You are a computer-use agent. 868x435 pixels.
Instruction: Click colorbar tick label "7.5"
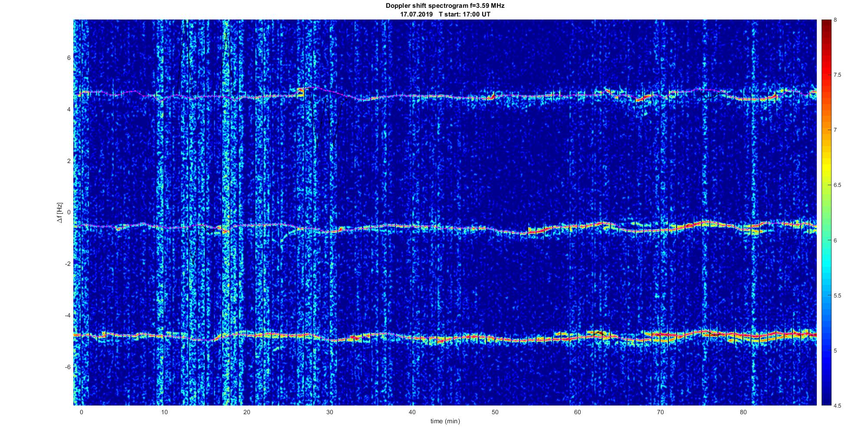(x=837, y=75)
